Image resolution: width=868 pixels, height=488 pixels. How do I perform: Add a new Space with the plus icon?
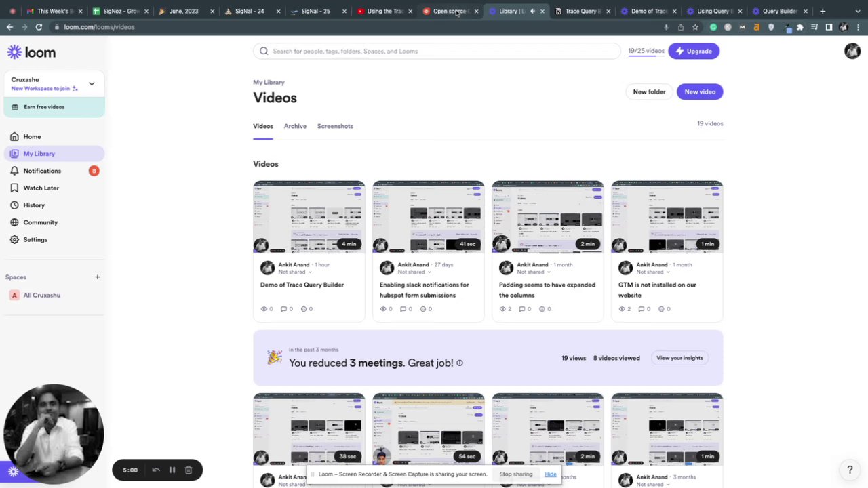(97, 277)
